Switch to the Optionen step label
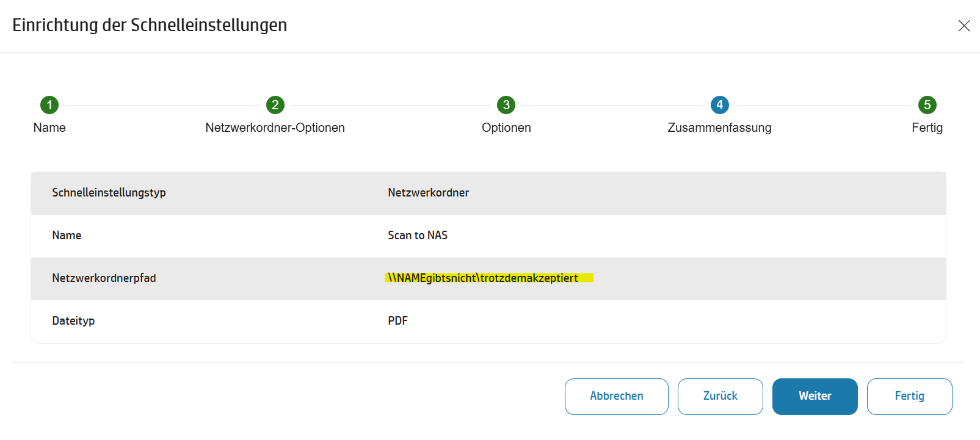Viewport: 980px width, 440px height. point(506,128)
